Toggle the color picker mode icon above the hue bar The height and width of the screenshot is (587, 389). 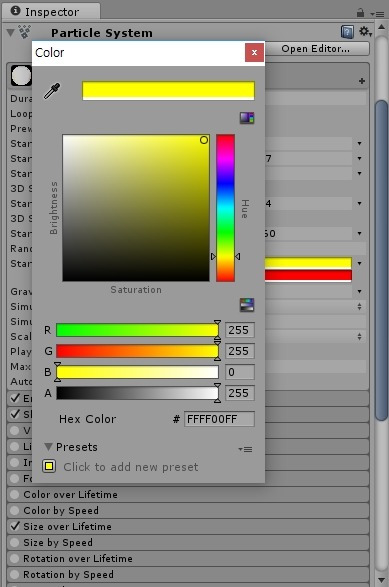pyautogui.click(x=247, y=118)
